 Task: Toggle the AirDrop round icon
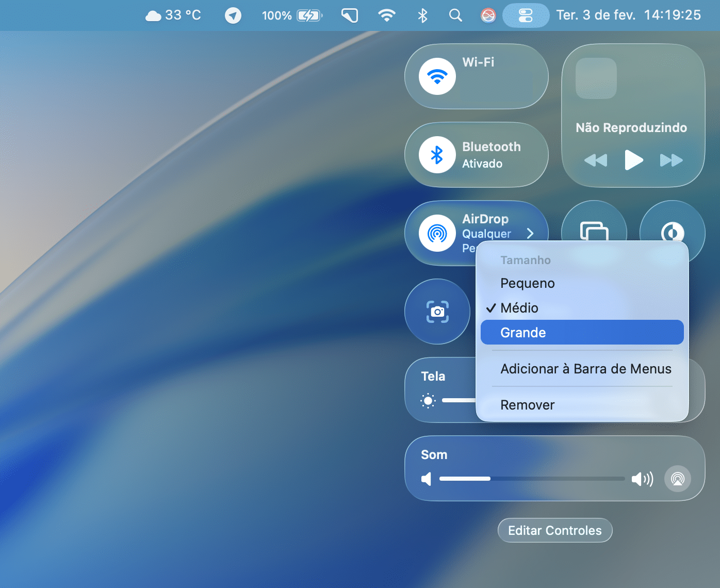(437, 233)
